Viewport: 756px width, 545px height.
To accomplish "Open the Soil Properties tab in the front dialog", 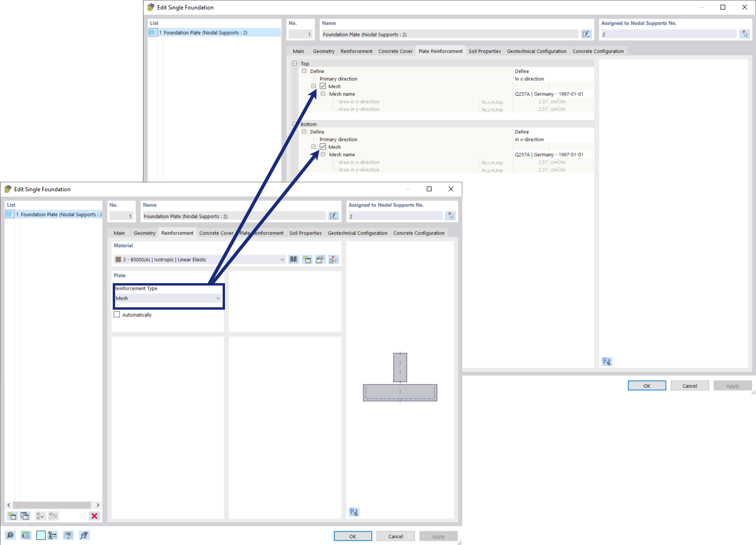I will [306, 233].
